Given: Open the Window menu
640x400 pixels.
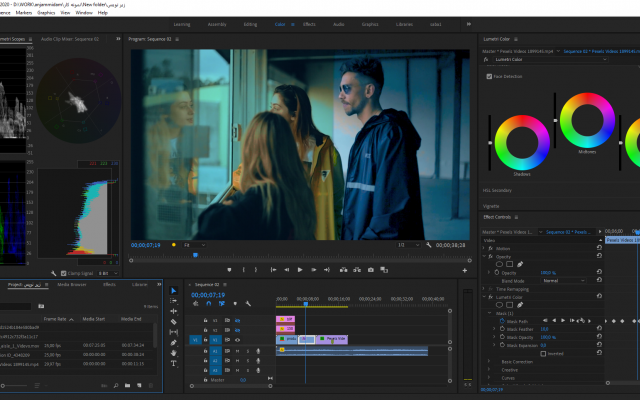Looking at the screenshot, I should coord(84,13).
